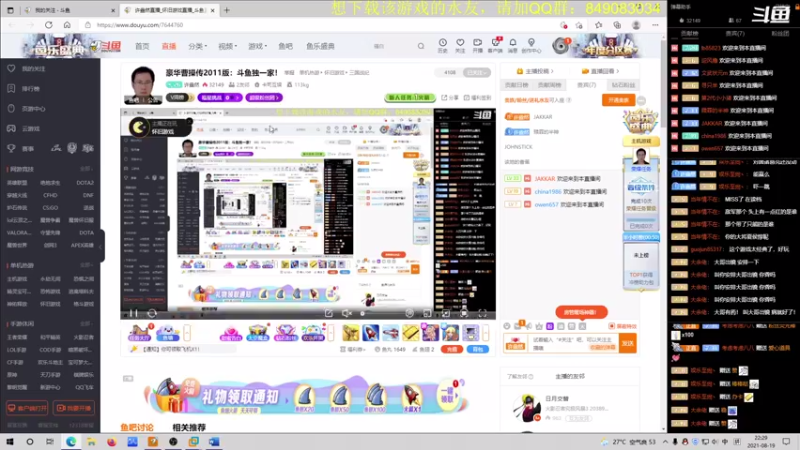The width and height of the screenshot is (800, 450).
Task: Click the chat message input box
Action: (x=574, y=343)
